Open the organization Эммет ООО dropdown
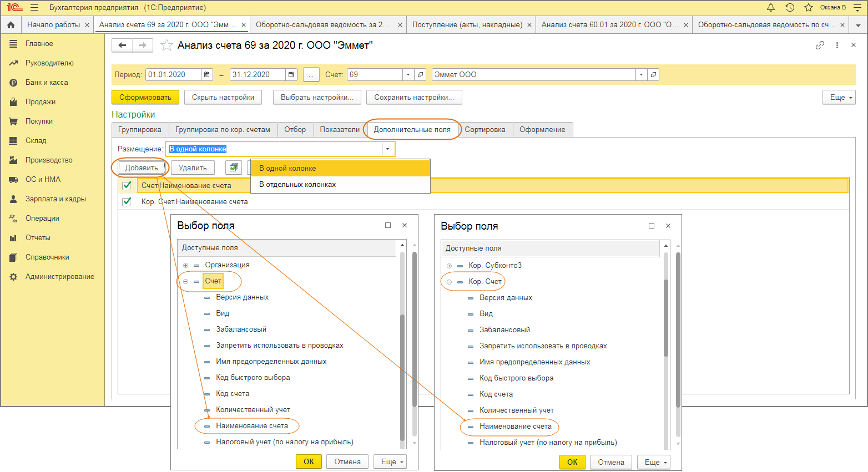Screen dimensions: 868x472 click(x=642, y=75)
